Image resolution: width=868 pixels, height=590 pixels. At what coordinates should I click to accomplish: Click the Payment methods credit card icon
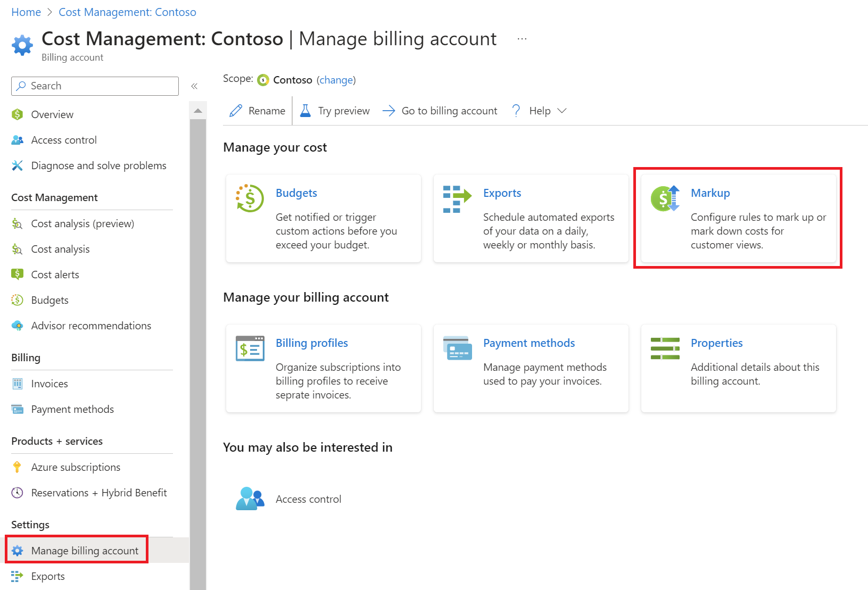click(457, 348)
